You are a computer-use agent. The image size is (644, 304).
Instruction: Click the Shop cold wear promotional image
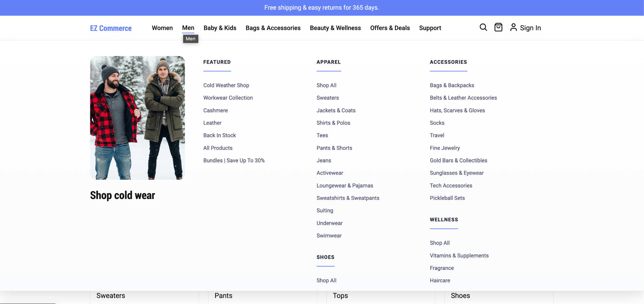tap(137, 117)
